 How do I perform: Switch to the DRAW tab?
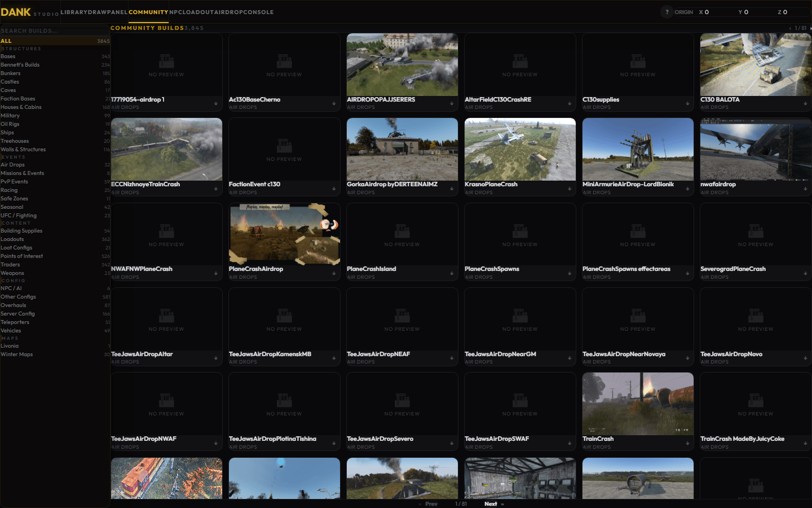(98, 12)
